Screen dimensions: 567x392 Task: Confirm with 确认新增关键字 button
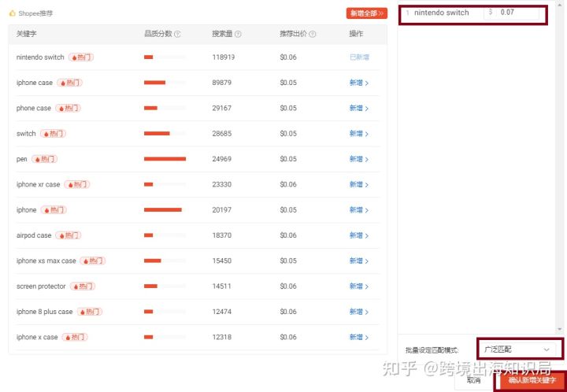(532, 380)
